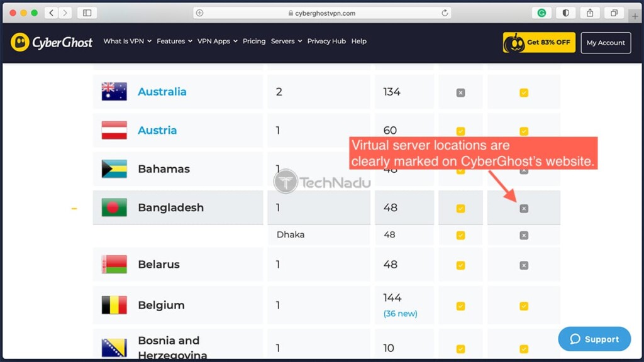Expand the Servers dropdown menu
This screenshot has width=644, height=362.
[x=286, y=41]
